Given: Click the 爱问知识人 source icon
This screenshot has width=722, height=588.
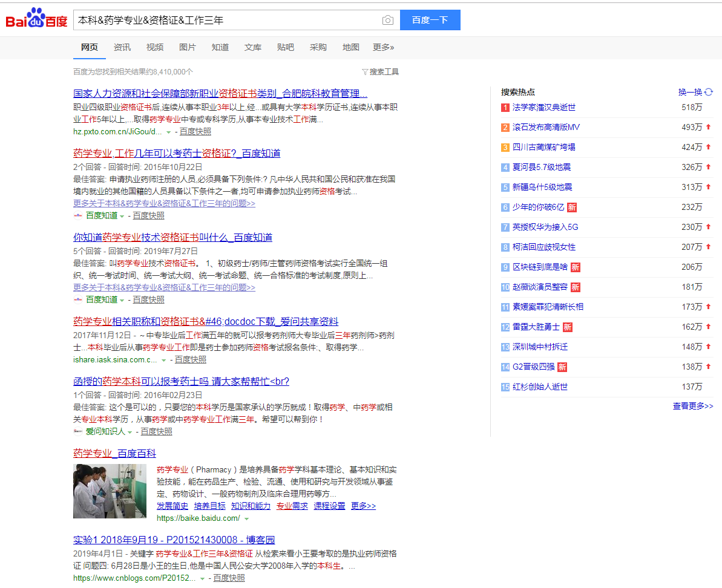Looking at the screenshot, I should point(78,431).
